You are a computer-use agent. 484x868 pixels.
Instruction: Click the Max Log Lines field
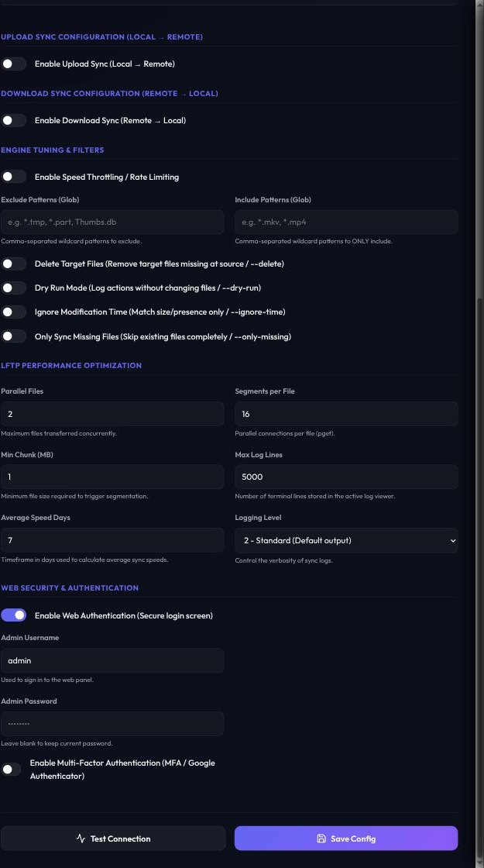click(346, 477)
